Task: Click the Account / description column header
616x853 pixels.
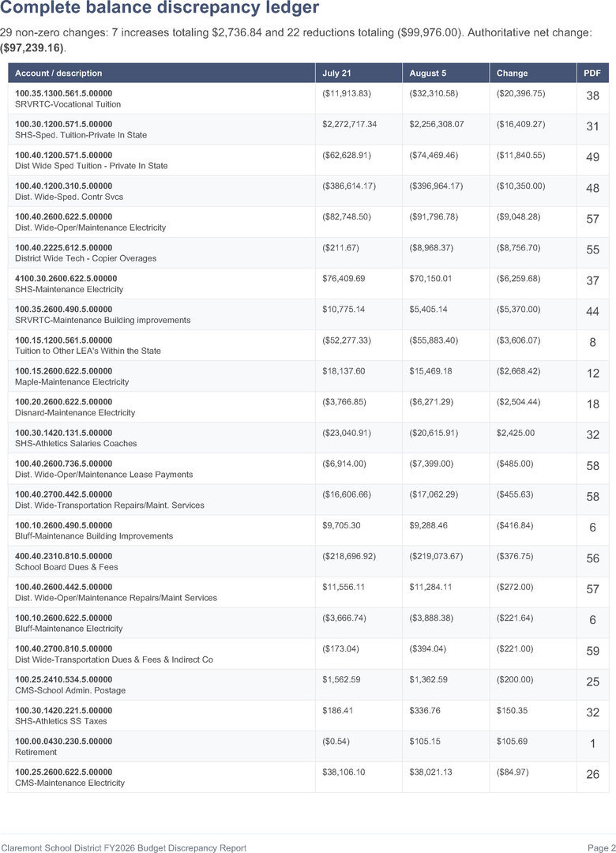Action: click(x=58, y=73)
